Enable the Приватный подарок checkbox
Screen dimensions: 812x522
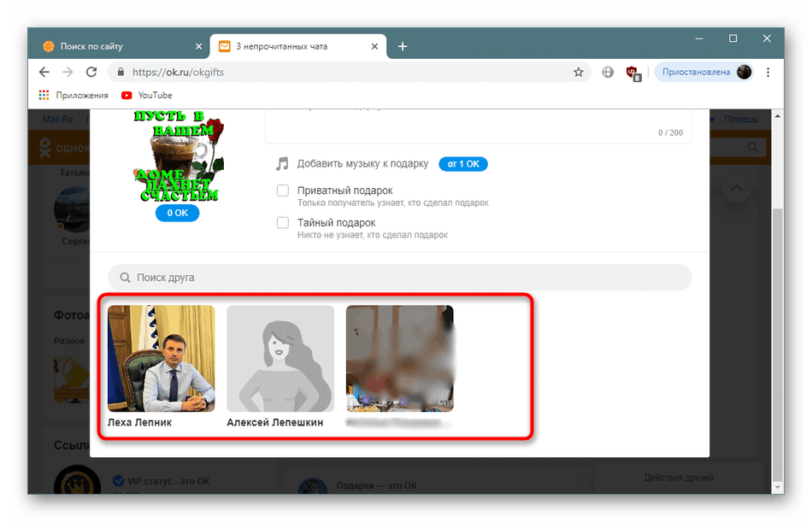pos(283,191)
